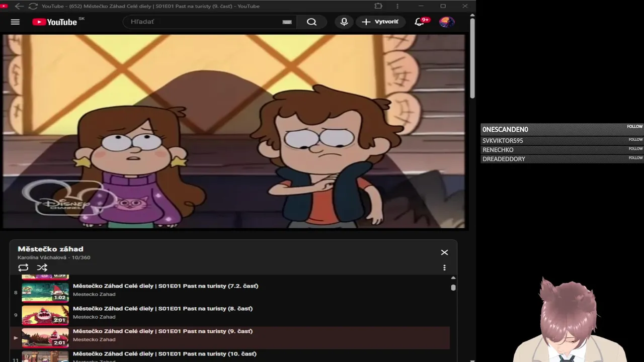The height and width of the screenshot is (362, 644).
Task: Go to YouTube home via logo
Action: coord(55,22)
